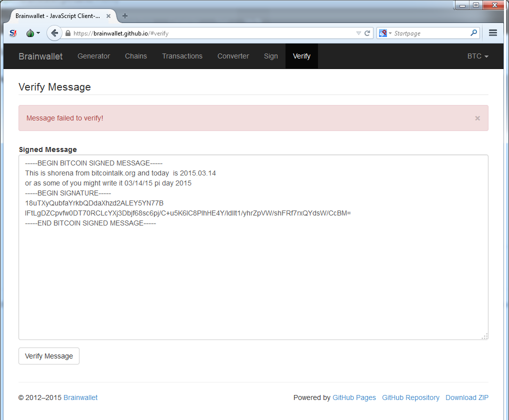Click the 'Message failed to verify!' text

click(x=64, y=118)
